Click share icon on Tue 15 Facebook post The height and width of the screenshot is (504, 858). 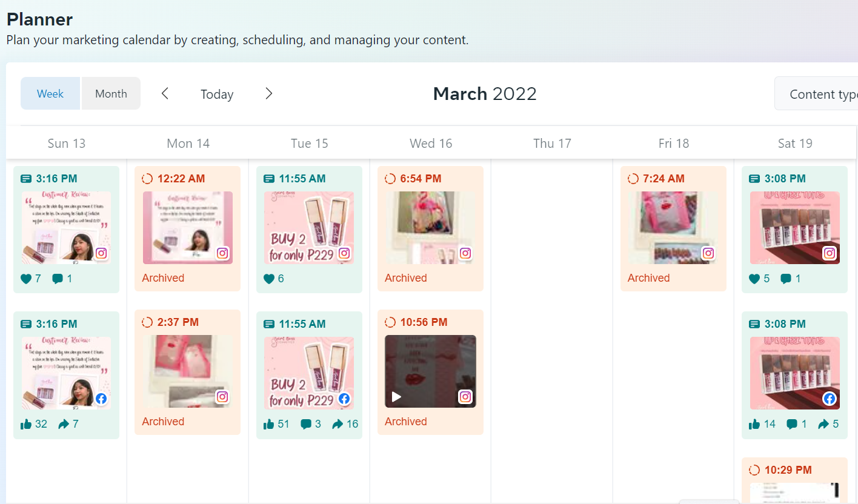coord(338,424)
